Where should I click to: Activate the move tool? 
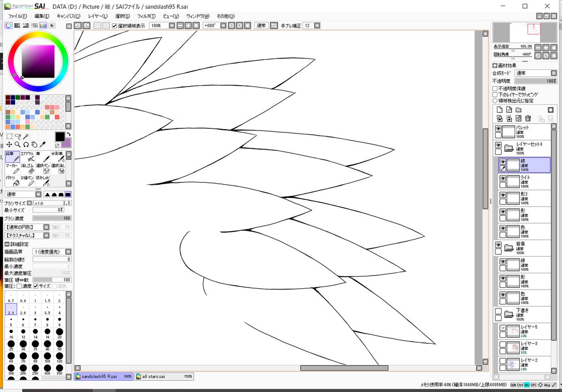tap(9, 145)
